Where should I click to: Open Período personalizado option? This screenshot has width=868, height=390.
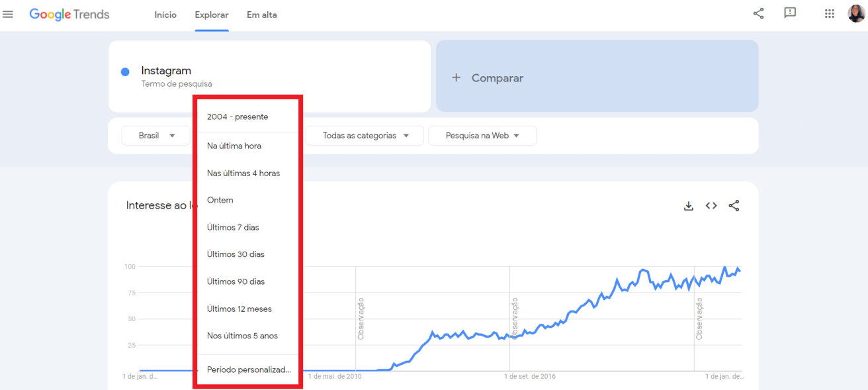click(x=247, y=369)
